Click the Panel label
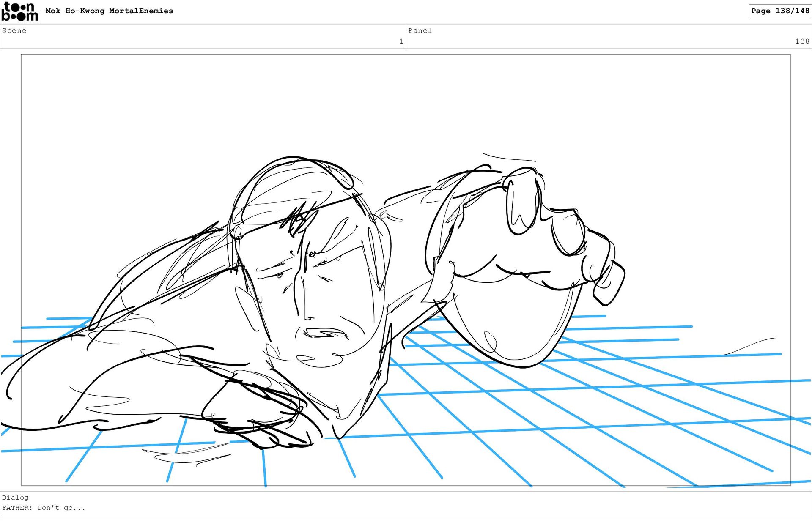 (x=420, y=30)
